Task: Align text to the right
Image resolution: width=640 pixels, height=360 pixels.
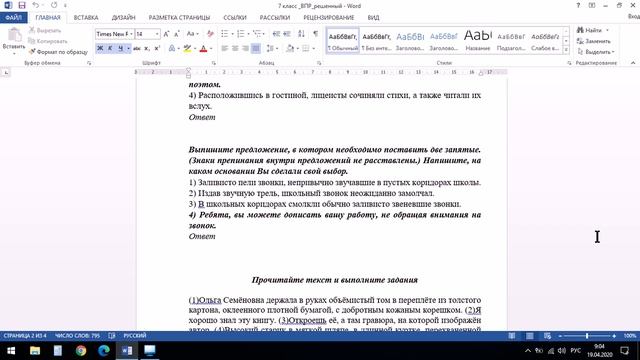Action: [x=245, y=49]
